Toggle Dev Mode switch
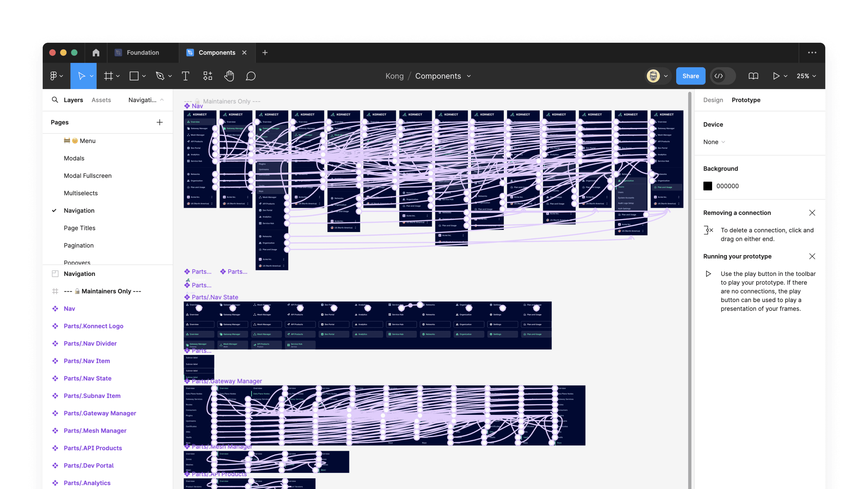 click(x=723, y=76)
